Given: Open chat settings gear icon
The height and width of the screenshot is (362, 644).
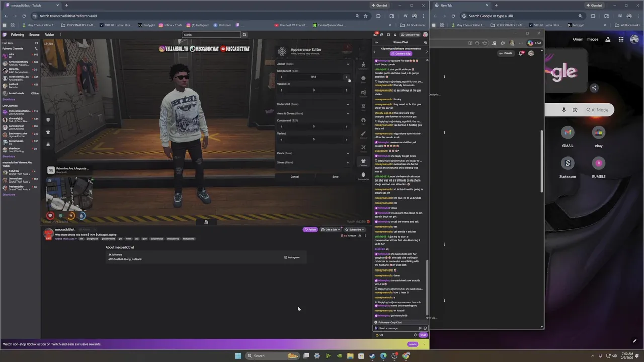Looking at the screenshot, I should [x=415, y=335].
